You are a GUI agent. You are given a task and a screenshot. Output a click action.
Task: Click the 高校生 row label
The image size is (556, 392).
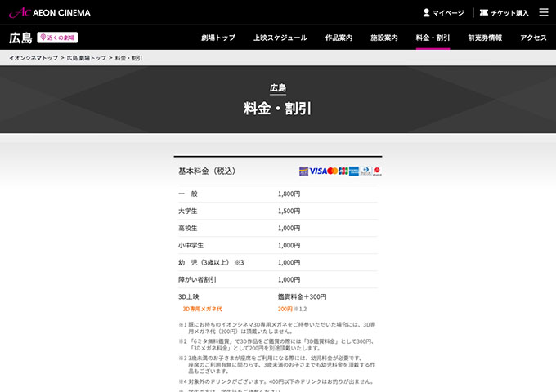click(187, 228)
